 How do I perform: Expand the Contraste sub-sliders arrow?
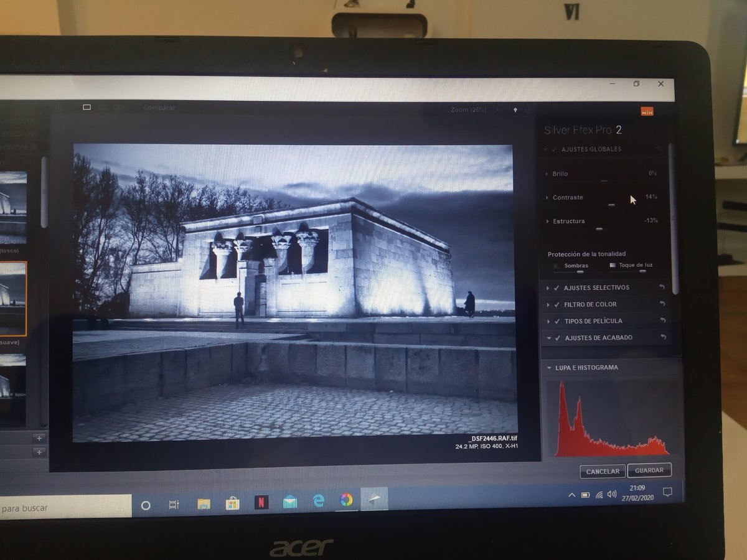click(x=547, y=198)
